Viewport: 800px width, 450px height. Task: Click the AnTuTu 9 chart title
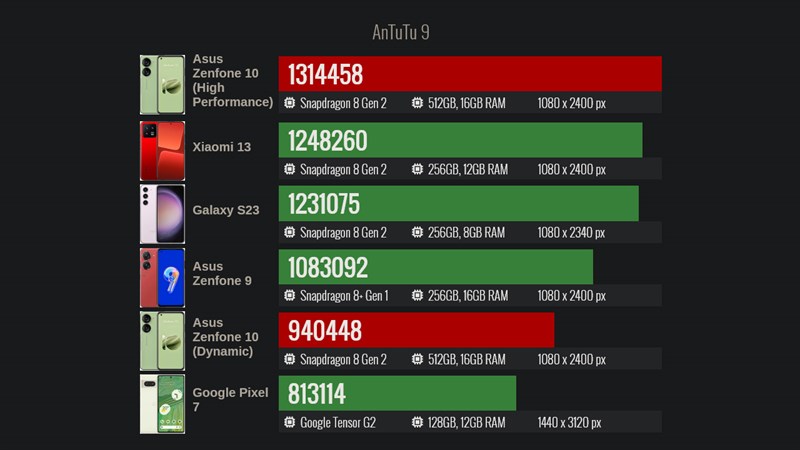click(401, 32)
